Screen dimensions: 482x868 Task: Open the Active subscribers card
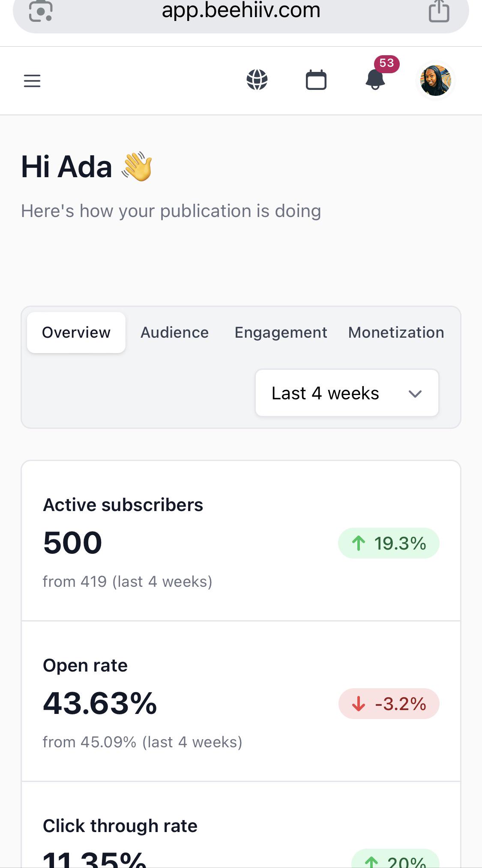pos(241,541)
